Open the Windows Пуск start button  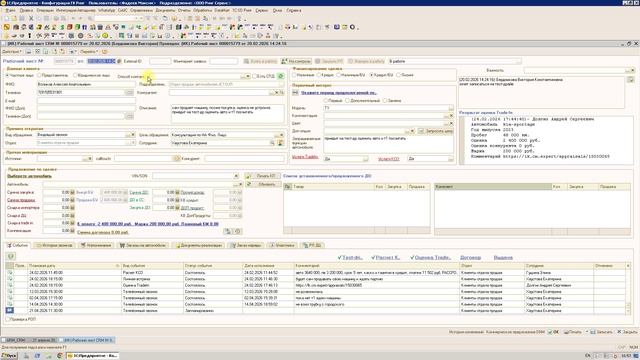(9, 356)
